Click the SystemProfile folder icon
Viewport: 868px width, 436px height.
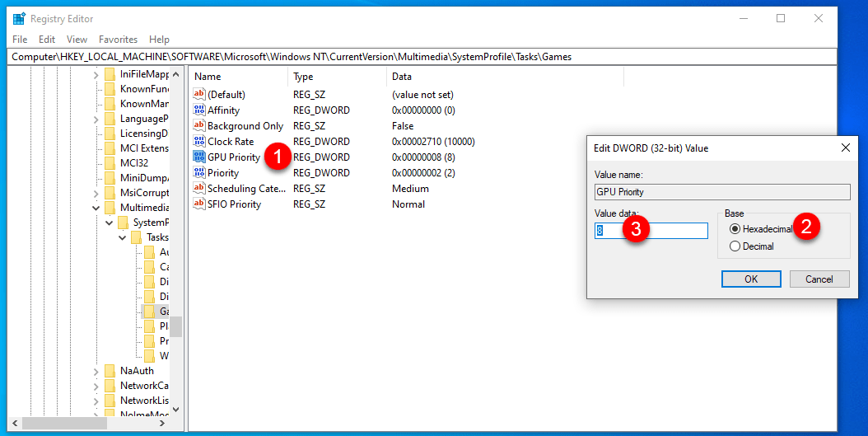click(124, 223)
